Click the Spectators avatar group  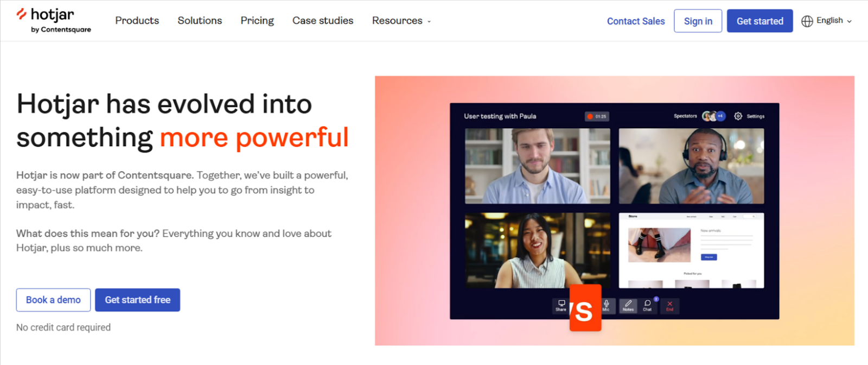[714, 116]
